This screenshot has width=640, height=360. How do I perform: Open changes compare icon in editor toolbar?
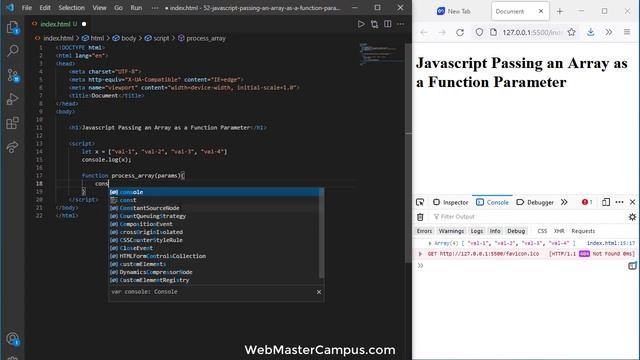(374, 24)
